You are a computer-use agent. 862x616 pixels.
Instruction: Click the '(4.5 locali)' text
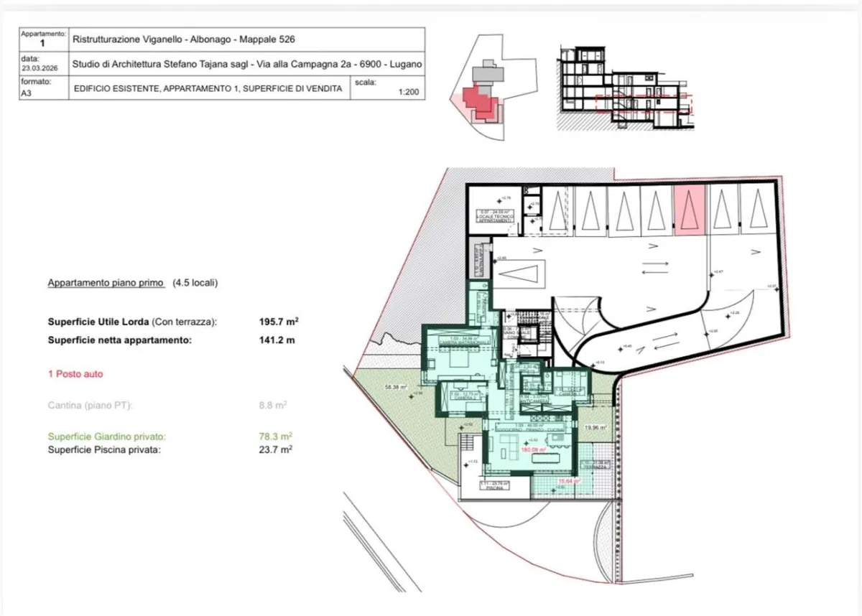[x=195, y=283]
